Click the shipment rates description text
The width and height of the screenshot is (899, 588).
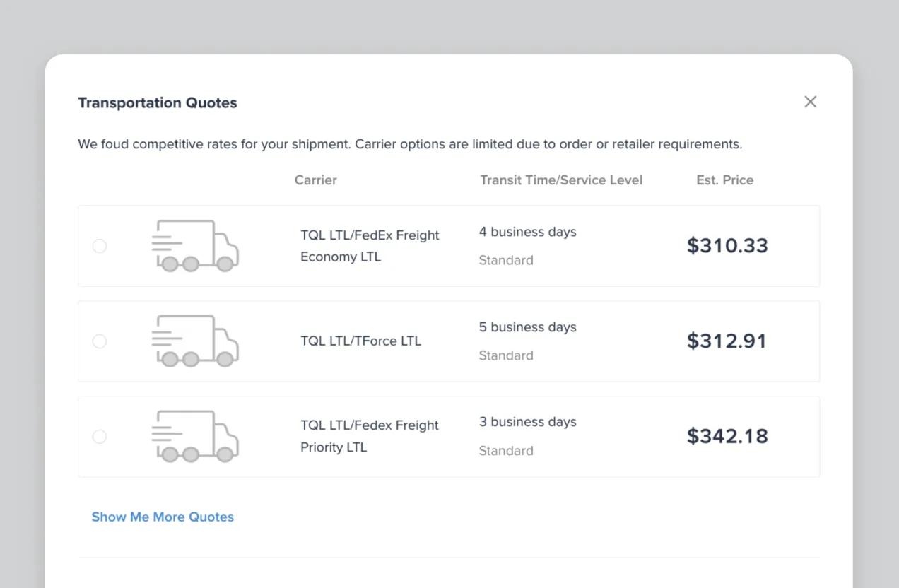[410, 143]
